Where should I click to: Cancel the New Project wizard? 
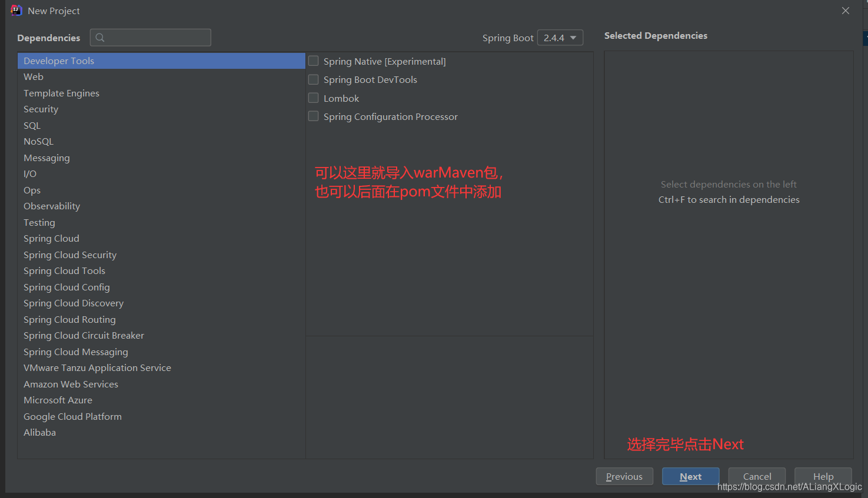pos(757,476)
